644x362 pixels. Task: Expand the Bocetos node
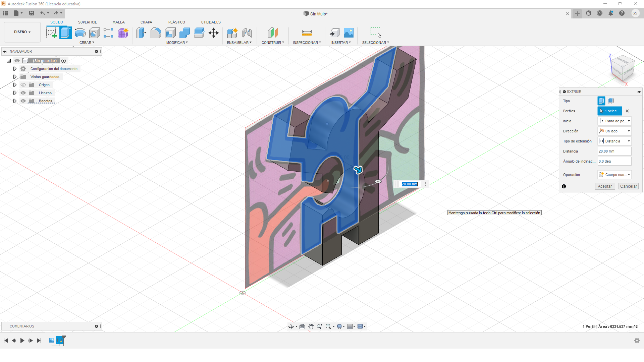coord(15,101)
